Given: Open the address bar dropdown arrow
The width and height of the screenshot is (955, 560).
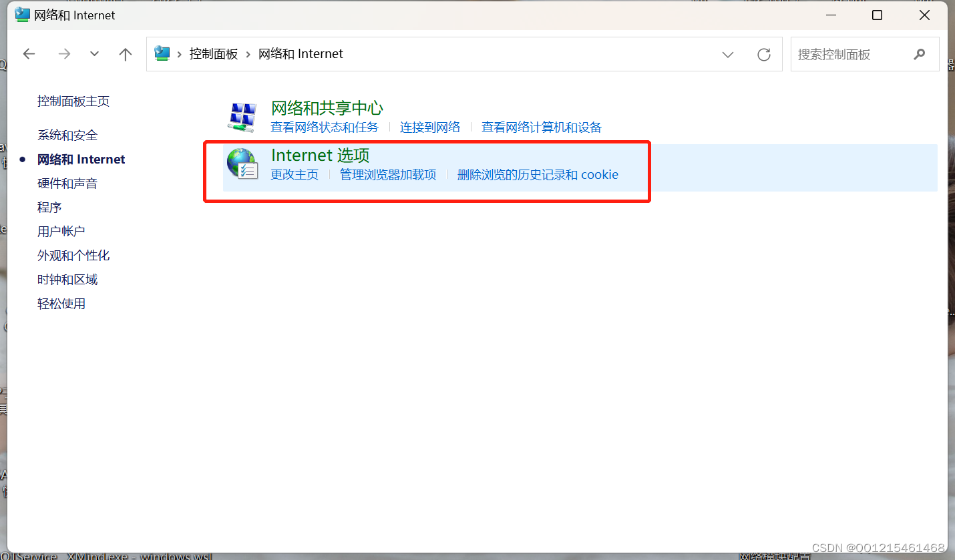Looking at the screenshot, I should 727,54.
